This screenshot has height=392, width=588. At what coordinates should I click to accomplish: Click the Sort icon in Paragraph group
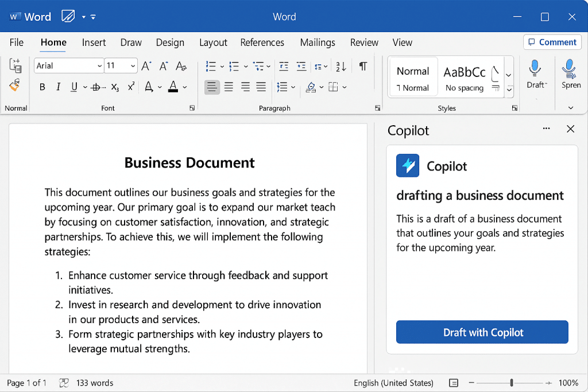(x=341, y=66)
